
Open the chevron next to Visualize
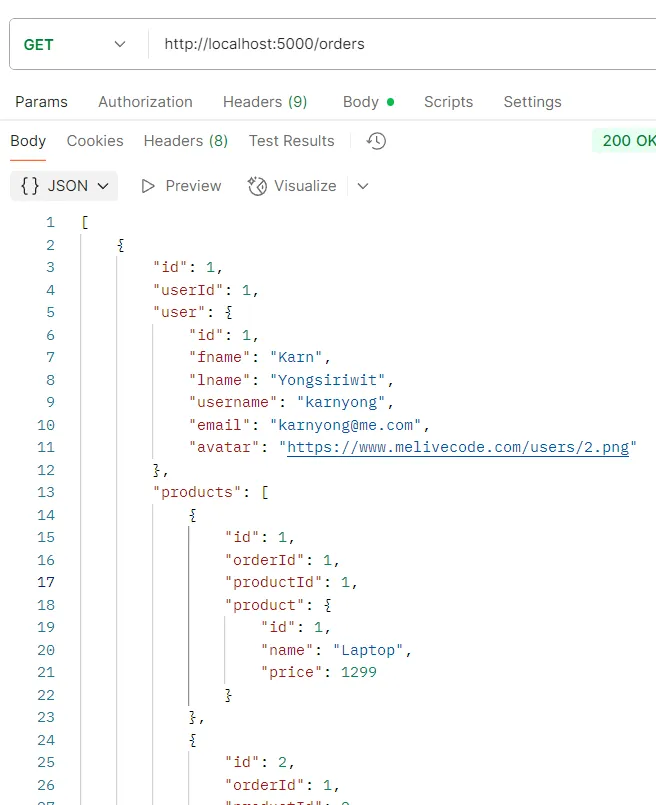point(362,186)
